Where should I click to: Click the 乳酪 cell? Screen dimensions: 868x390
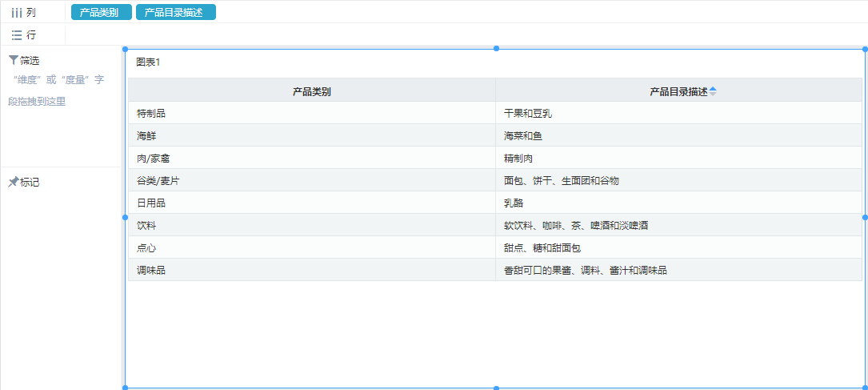tap(678, 203)
